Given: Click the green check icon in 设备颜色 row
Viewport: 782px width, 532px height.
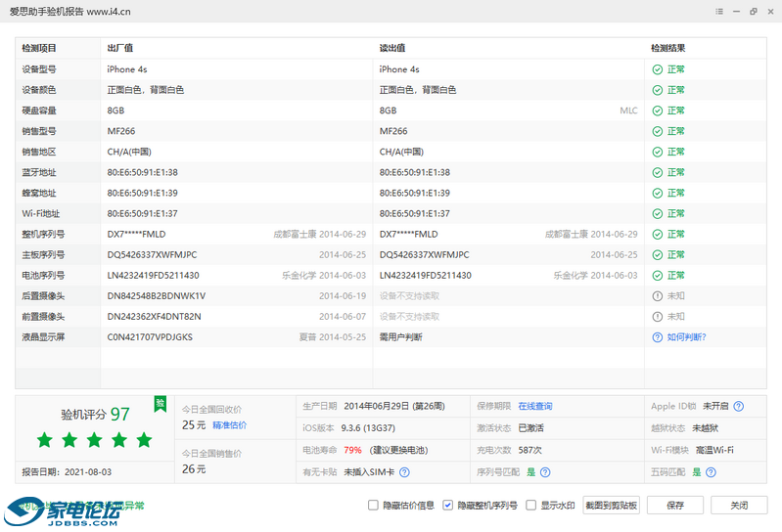Looking at the screenshot, I should coord(658,90).
